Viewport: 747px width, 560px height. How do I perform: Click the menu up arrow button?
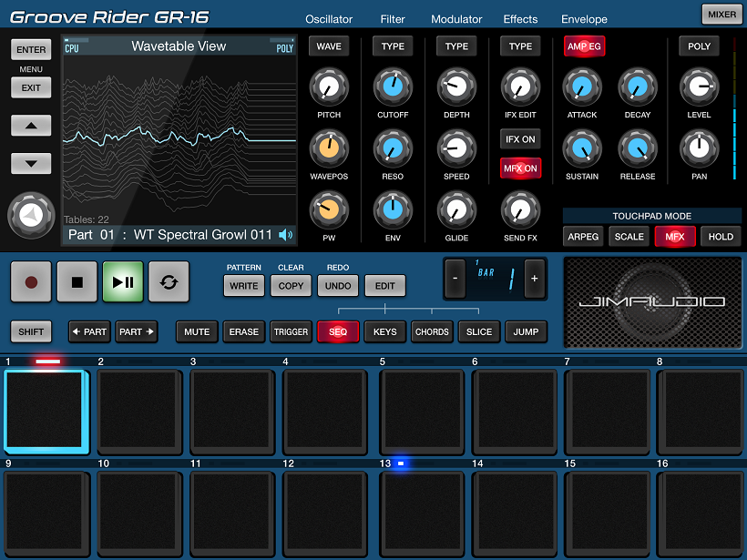coord(31,126)
